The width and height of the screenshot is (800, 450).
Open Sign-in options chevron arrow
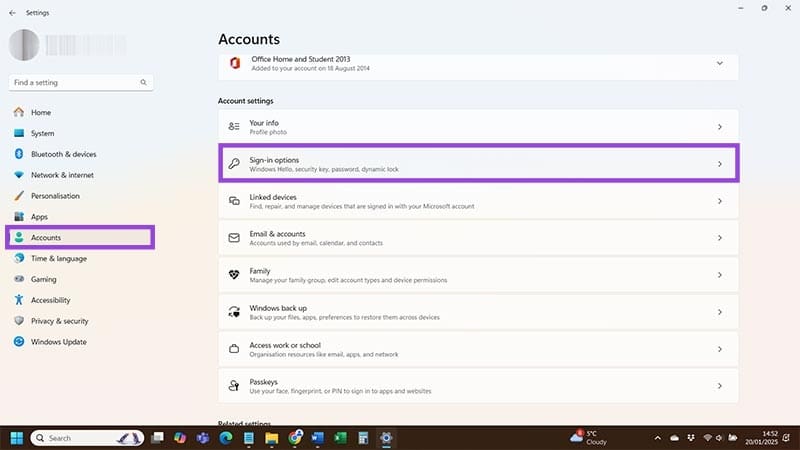[x=719, y=164]
